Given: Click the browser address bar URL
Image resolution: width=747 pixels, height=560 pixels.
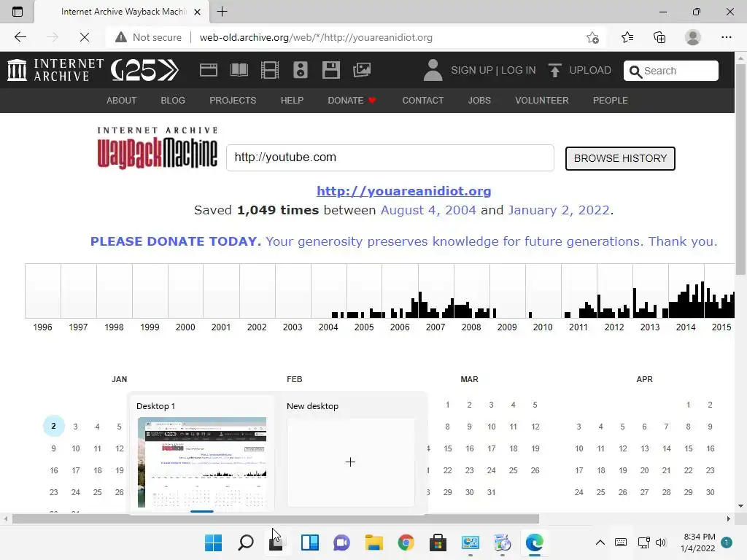Looking at the screenshot, I should tap(316, 37).
